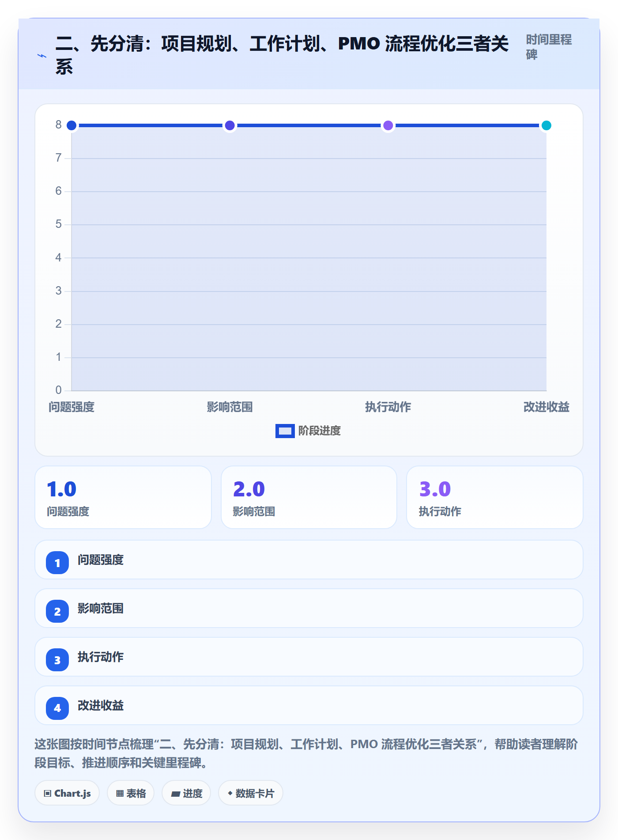The width and height of the screenshot is (618, 840).
Task: Select the cyan data point above 改进收益
Action: (x=546, y=125)
